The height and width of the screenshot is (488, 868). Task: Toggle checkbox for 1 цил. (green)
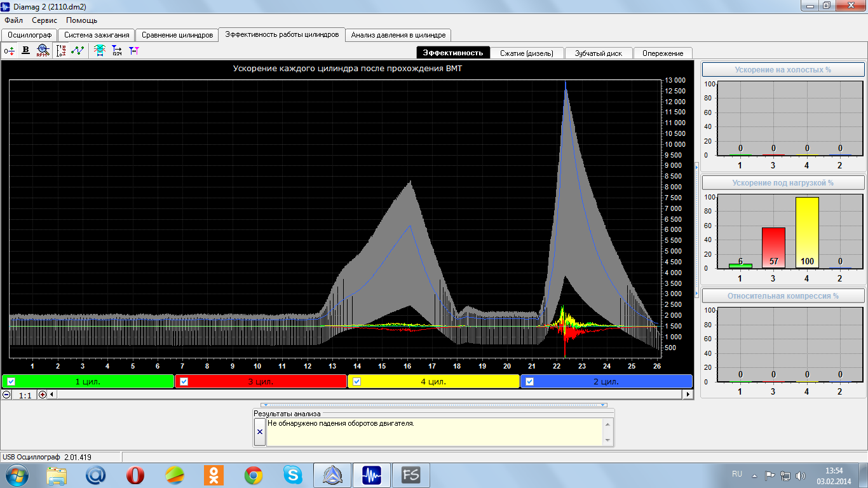(11, 381)
